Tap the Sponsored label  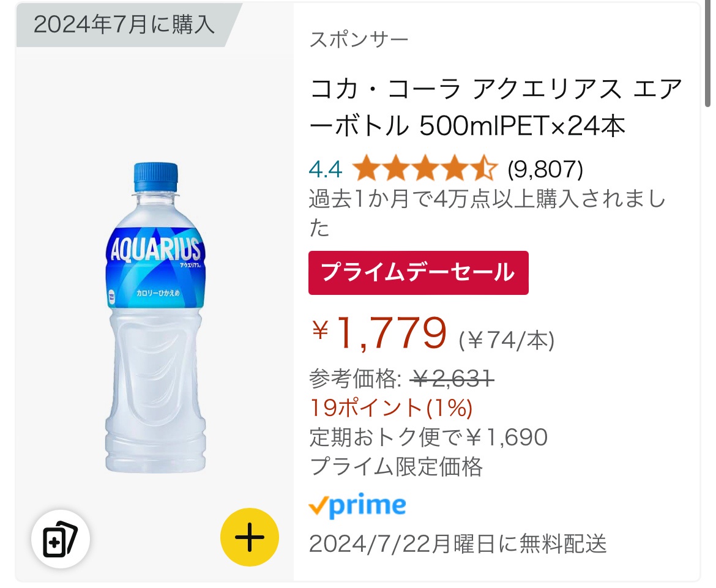(x=359, y=40)
